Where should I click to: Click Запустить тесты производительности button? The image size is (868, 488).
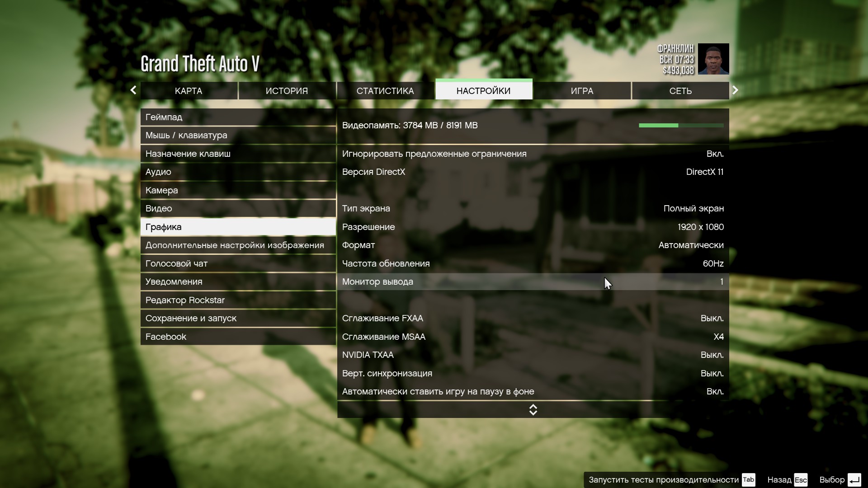pos(672,479)
